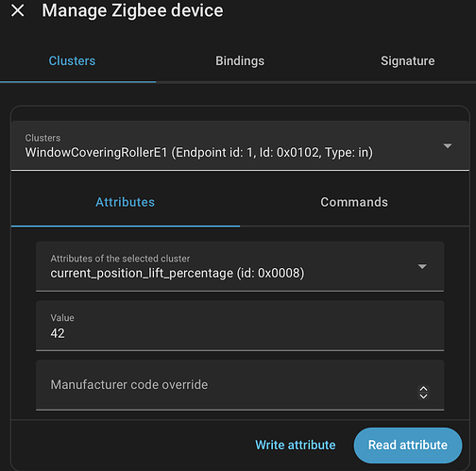This screenshot has width=476, height=471.
Task: Select the WindowCoveringRollerE1 cluster field
Action: (240, 146)
